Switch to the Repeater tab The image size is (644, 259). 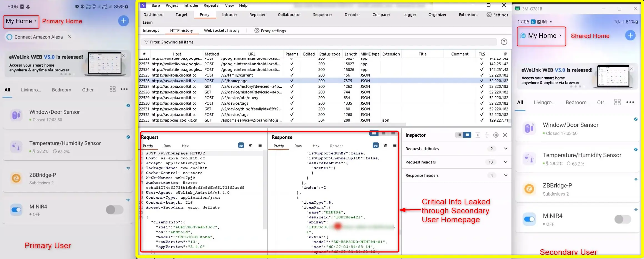pos(257,15)
